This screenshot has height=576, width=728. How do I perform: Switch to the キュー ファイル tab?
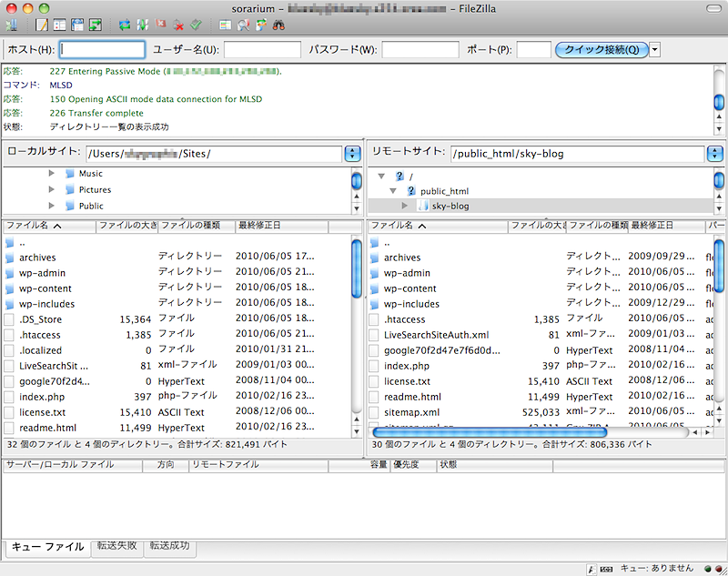pos(48,547)
